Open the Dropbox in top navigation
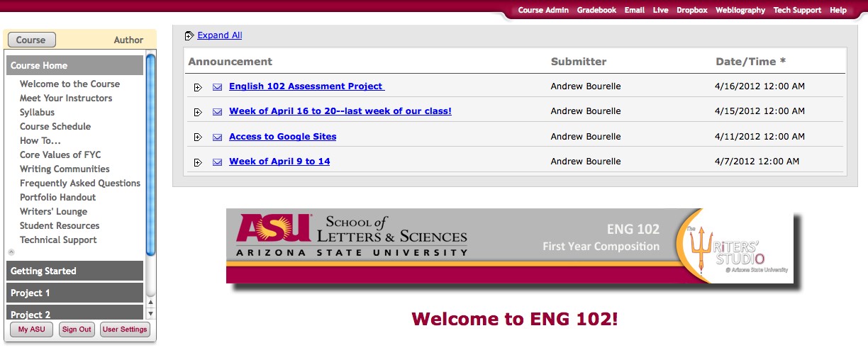The height and width of the screenshot is (355, 868). pyautogui.click(x=691, y=11)
